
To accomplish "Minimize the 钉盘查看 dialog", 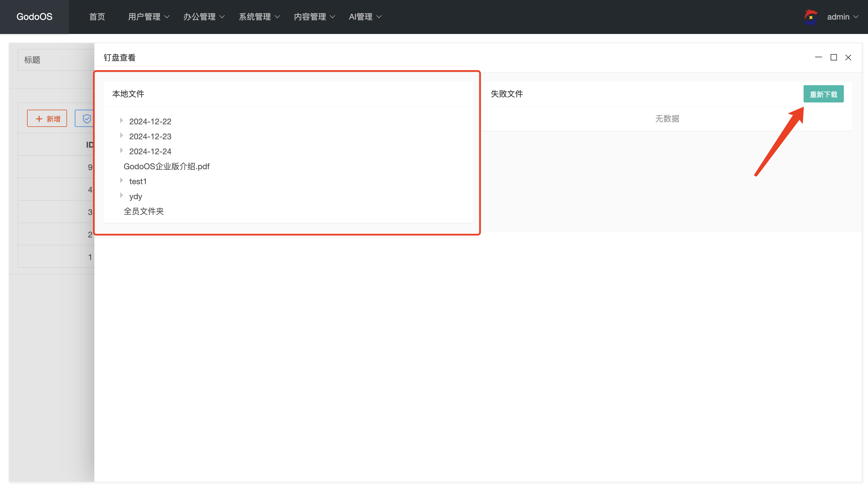I will click(x=818, y=57).
